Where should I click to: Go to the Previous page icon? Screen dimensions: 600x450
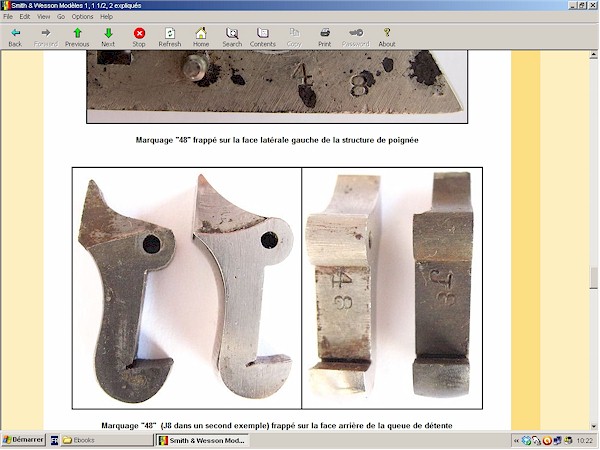77,37
